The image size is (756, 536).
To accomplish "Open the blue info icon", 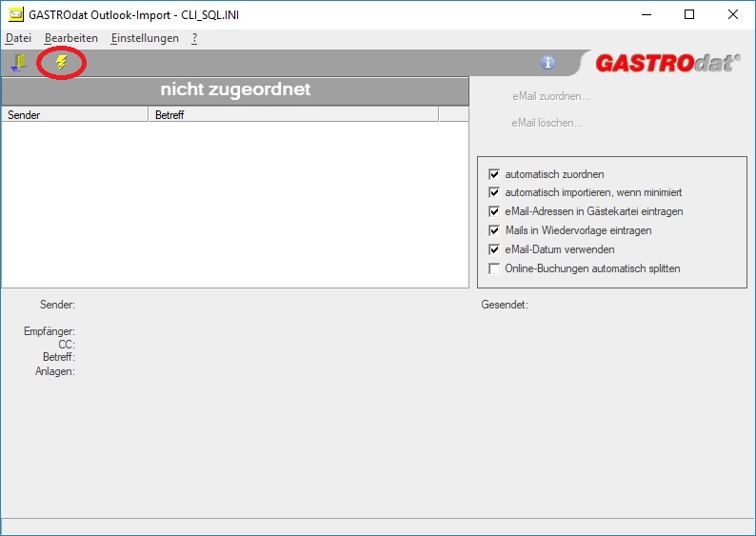I will click(547, 63).
